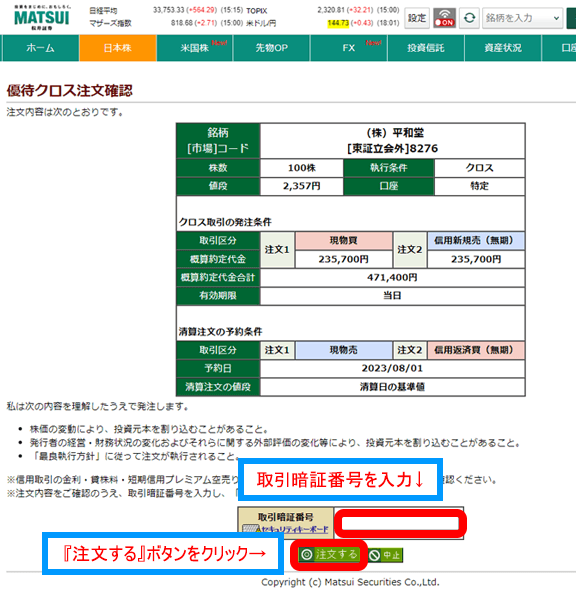
Task: Open the 設定 settings button
Action: click(417, 18)
